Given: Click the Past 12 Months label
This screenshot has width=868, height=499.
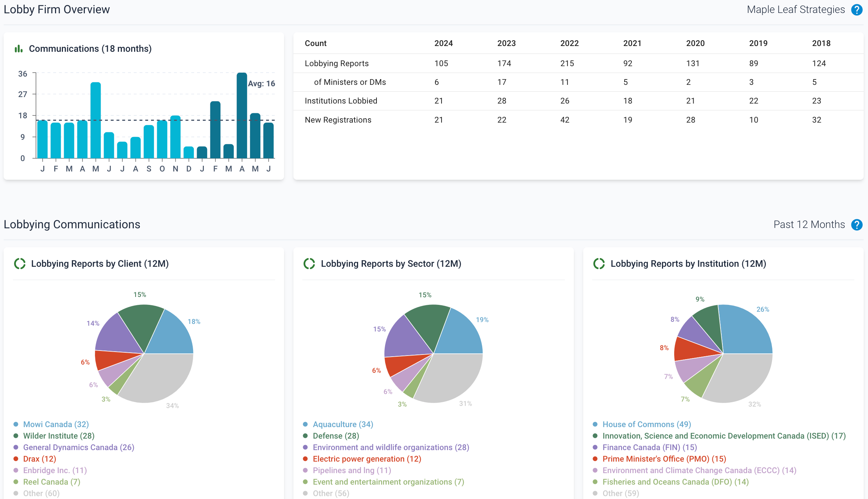Looking at the screenshot, I should [x=809, y=225].
